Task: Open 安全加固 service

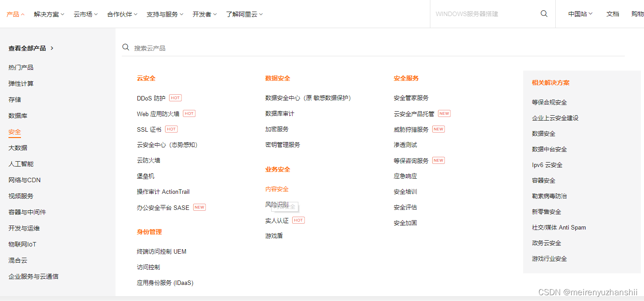Action: pos(405,223)
